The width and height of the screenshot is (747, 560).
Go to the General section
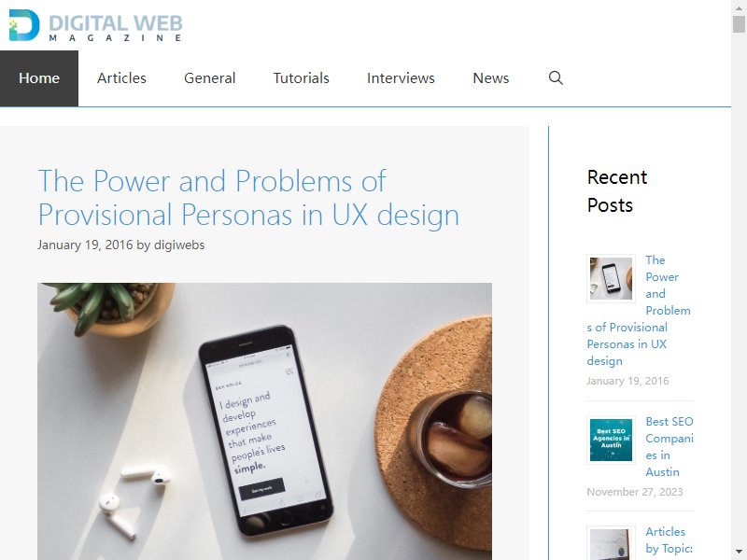coord(209,78)
